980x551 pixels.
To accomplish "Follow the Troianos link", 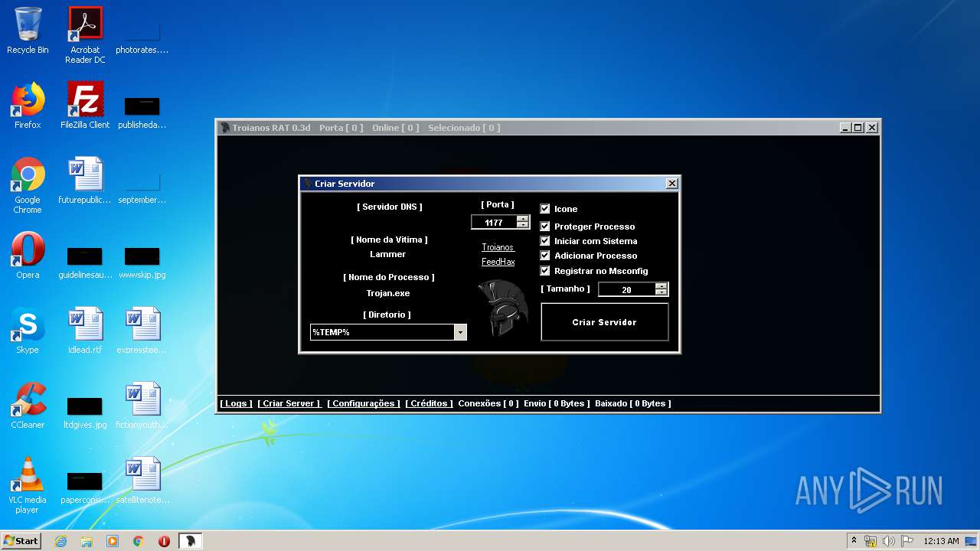I will (x=498, y=247).
